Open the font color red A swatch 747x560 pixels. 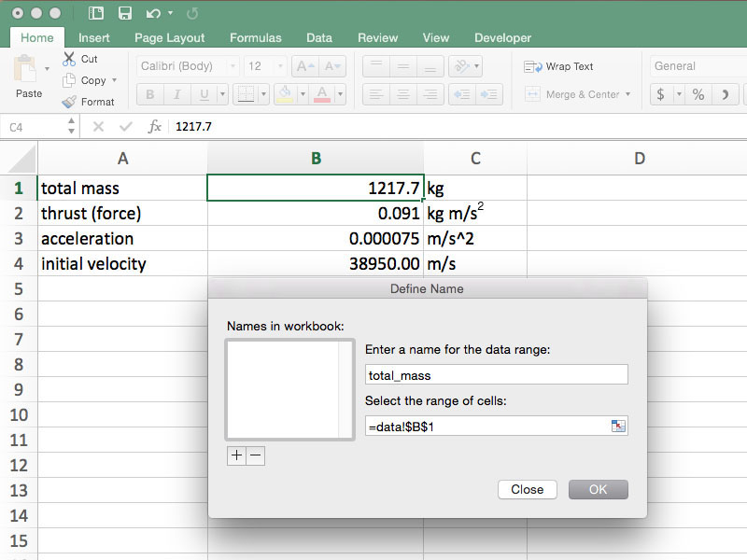[322, 94]
